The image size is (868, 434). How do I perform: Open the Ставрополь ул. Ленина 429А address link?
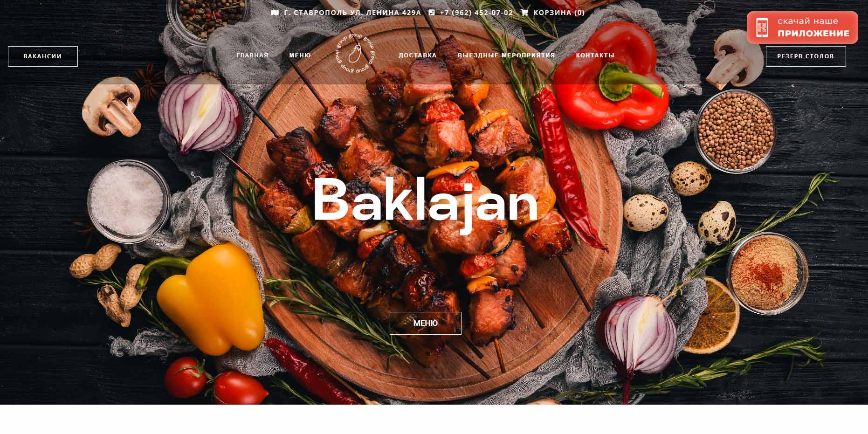coord(352,13)
